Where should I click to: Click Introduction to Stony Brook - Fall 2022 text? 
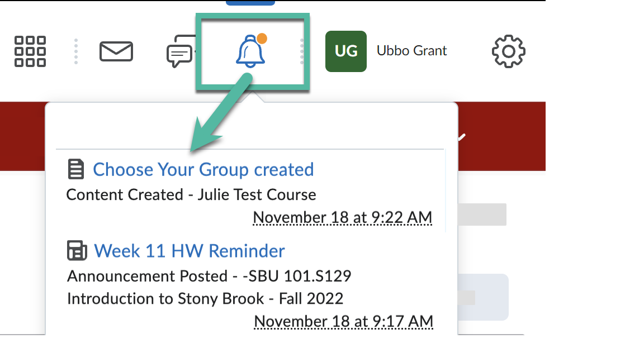[x=205, y=298]
